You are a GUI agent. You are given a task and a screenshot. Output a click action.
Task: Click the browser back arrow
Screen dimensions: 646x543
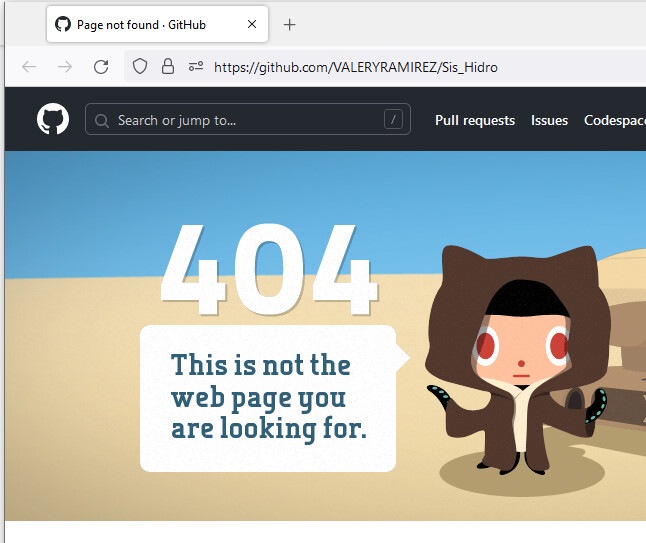pos(29,66)
